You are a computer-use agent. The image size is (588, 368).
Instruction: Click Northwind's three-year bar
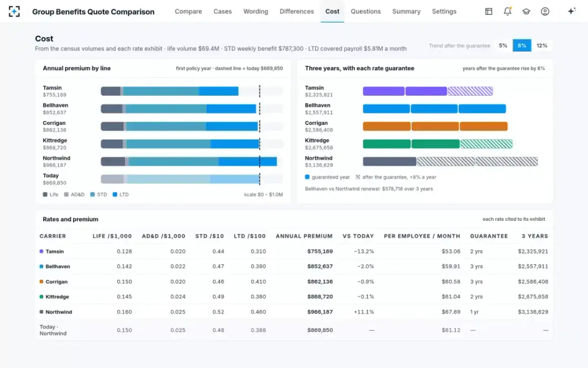tap(450, 161)
